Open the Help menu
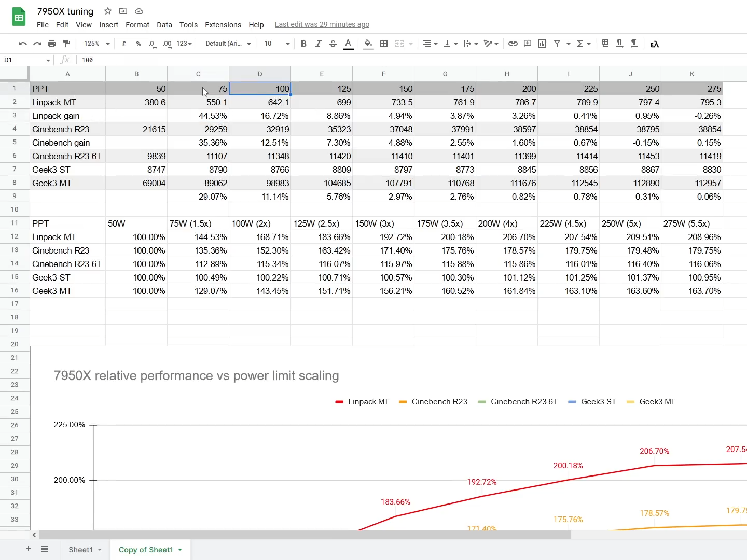The height and width of the screenshot is (560, 747). 256,25
